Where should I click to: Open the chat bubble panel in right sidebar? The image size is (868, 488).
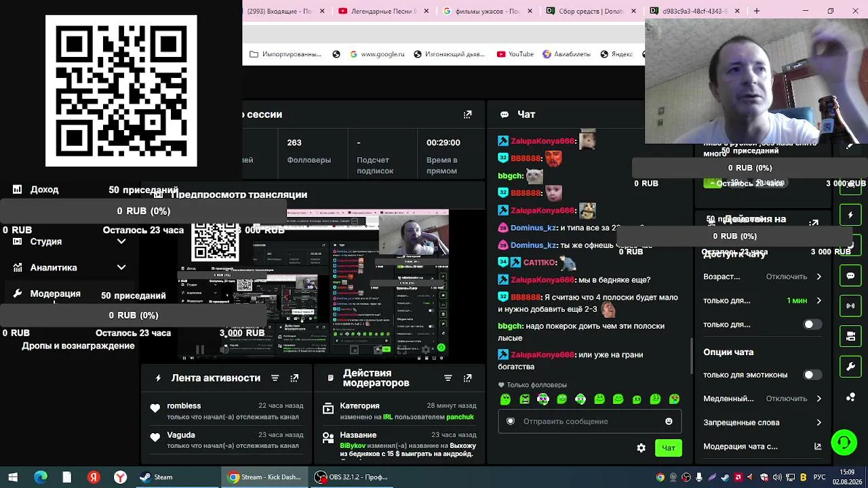coord(850,276)
